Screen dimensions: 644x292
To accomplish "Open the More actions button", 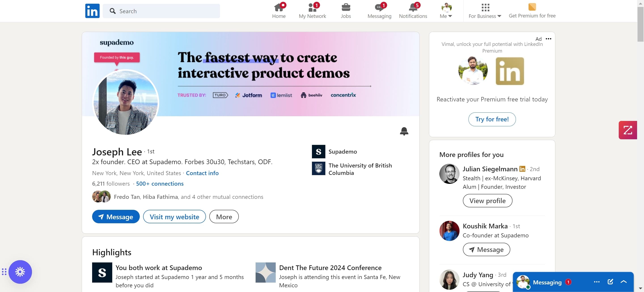I will (224, 217).
